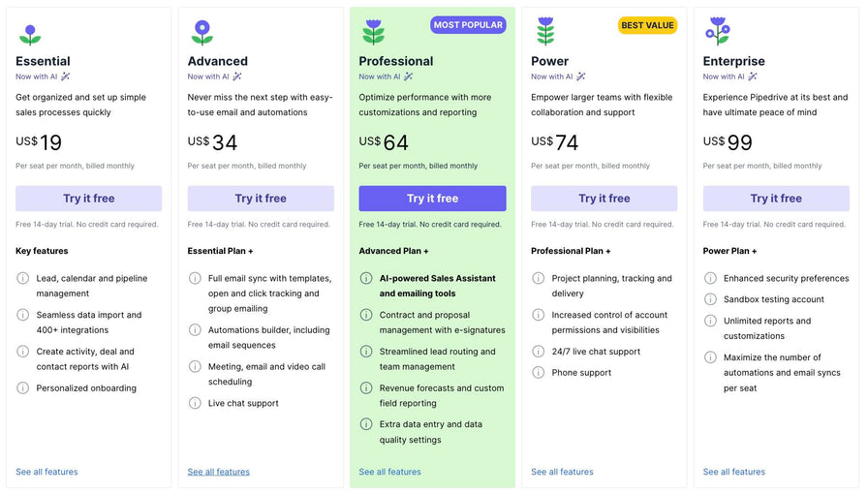
Task: Click info icon beside AI-powered Sales Assistant
Action: coord(366,278)
